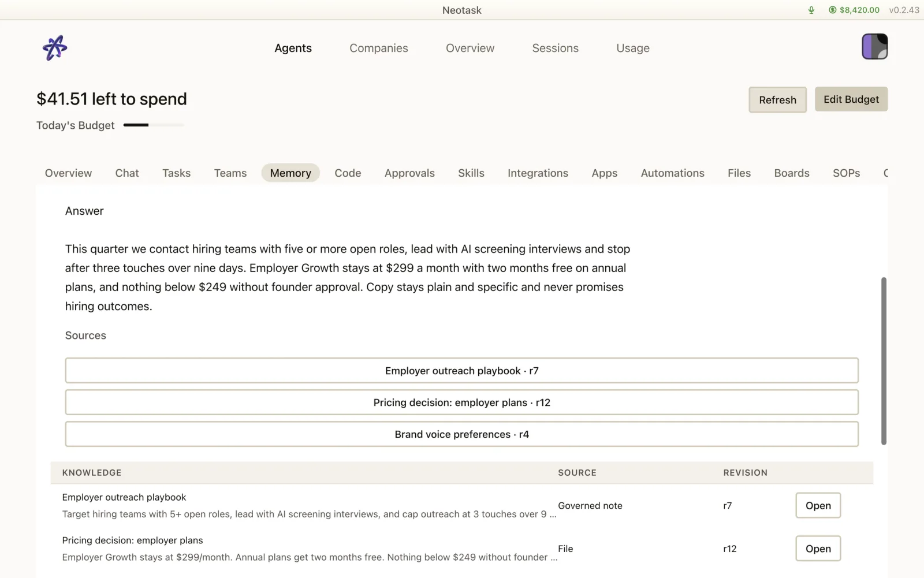The height and width of the screenshot is (578, 924).
Task: Go to the Automations tab
Action: 672,173
